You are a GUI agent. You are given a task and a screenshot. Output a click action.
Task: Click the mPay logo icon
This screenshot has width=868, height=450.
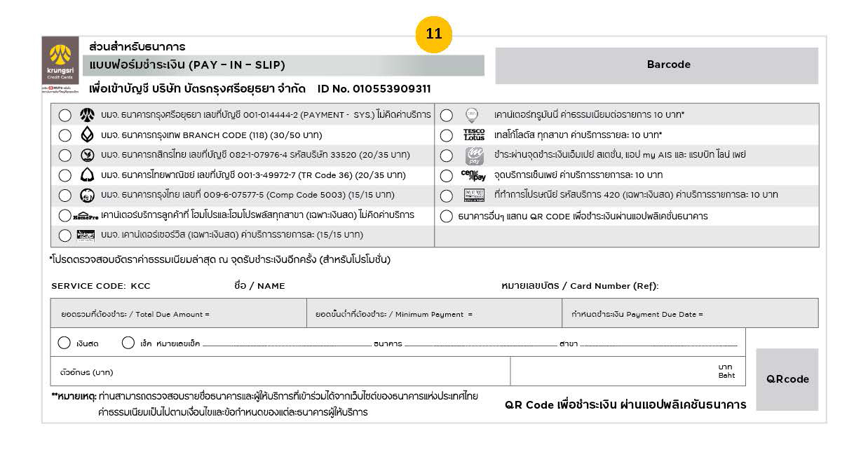(474, 156)
